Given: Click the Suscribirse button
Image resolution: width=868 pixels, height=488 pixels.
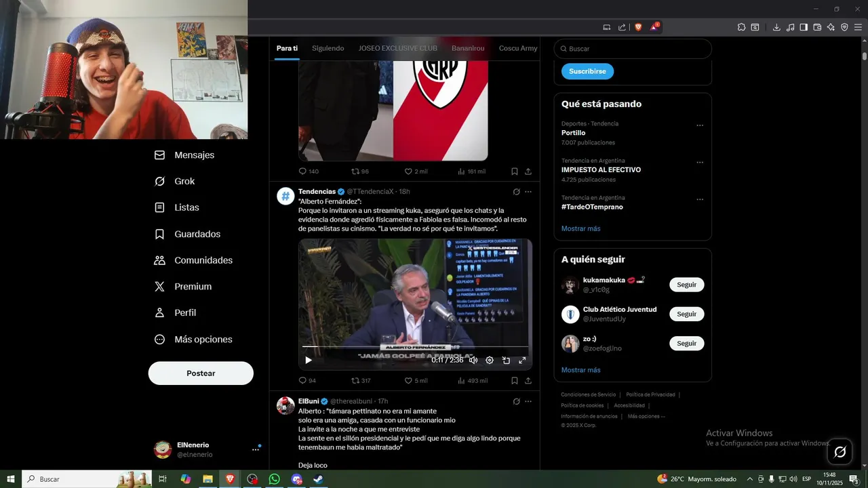Looking at the screenshot, I should [x=587, y=71].
